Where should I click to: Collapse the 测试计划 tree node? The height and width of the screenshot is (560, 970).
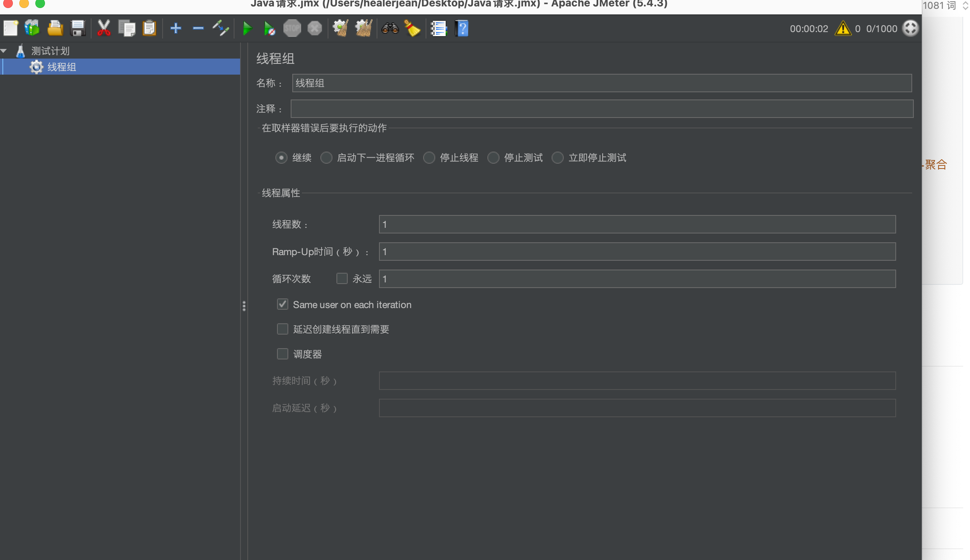point(4,51)
